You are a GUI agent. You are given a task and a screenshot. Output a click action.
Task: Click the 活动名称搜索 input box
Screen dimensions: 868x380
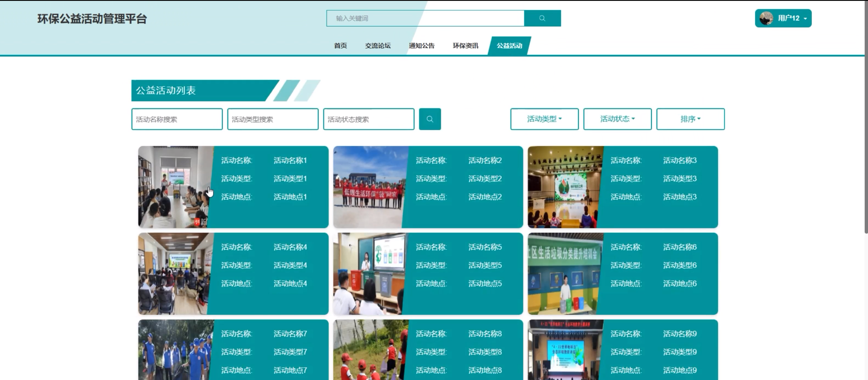pyautogui.click(x=177, y=119)
